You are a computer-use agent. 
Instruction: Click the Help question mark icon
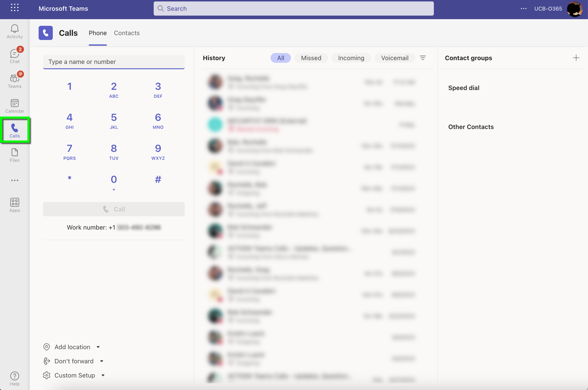pyautogui.click(x=15, y=378)
